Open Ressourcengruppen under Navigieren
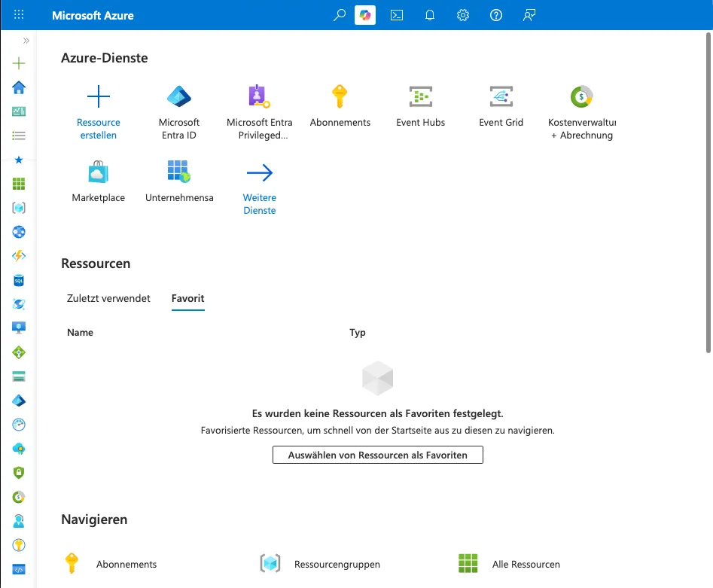The height and width of the screenshot is (588, 713). [320, 564]
